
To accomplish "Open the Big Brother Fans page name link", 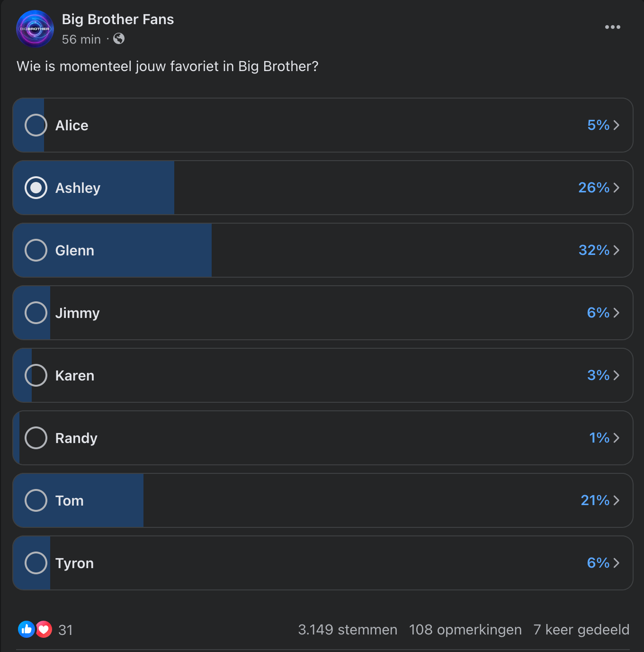I will [x=118, y=19].
